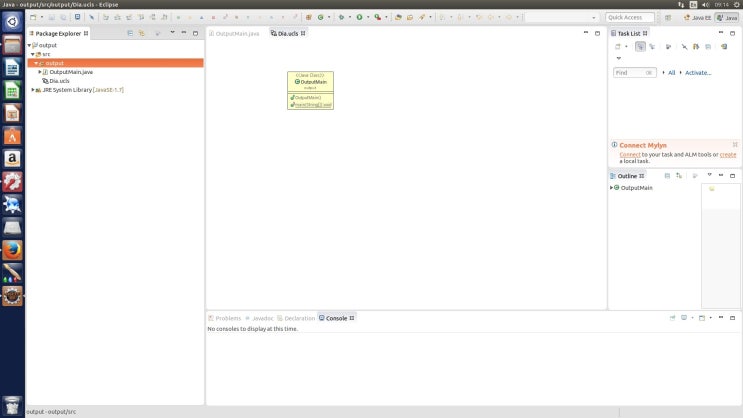Click the Run External Tools icon
Screen dimensions: 743x418
pos(378,17)
